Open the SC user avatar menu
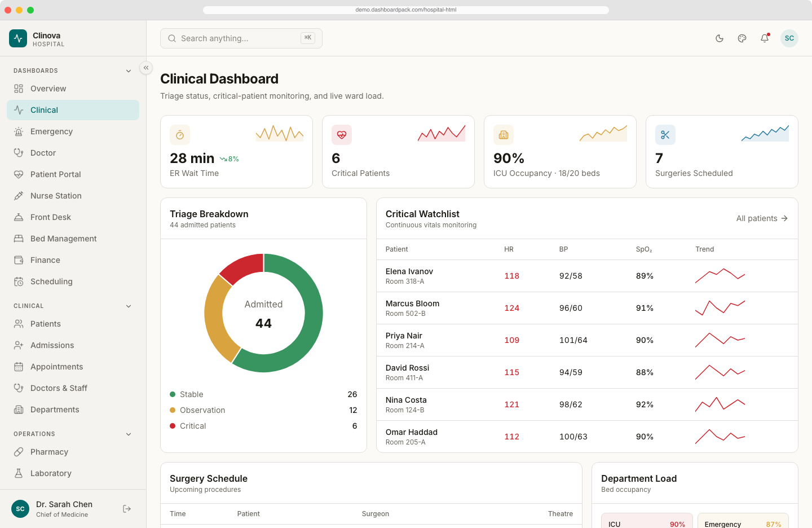Viewport: 812px width, 528px height. click(789, 38)
